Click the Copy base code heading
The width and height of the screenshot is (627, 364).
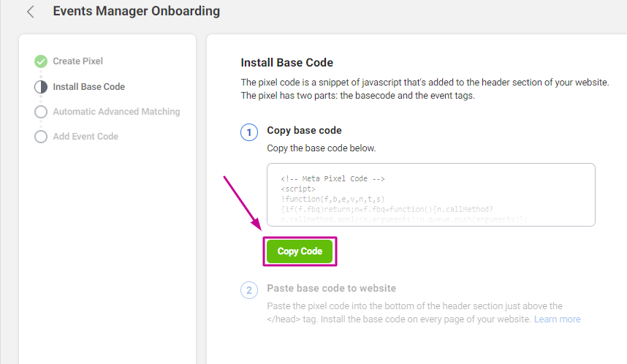pyautogui.click(x=304, y=130)
